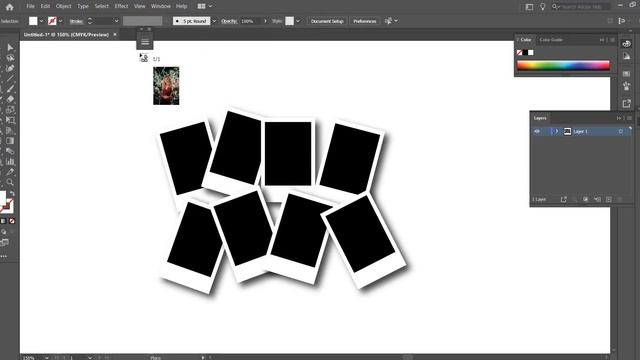
Task: Select the Layer 1 row in Layers panel
Action: (581, 131)
